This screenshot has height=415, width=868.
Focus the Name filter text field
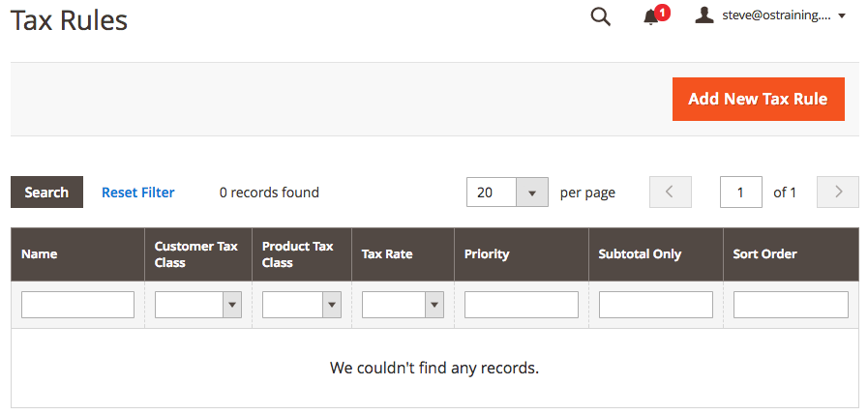pyautogui.click(x=77, y=305)
